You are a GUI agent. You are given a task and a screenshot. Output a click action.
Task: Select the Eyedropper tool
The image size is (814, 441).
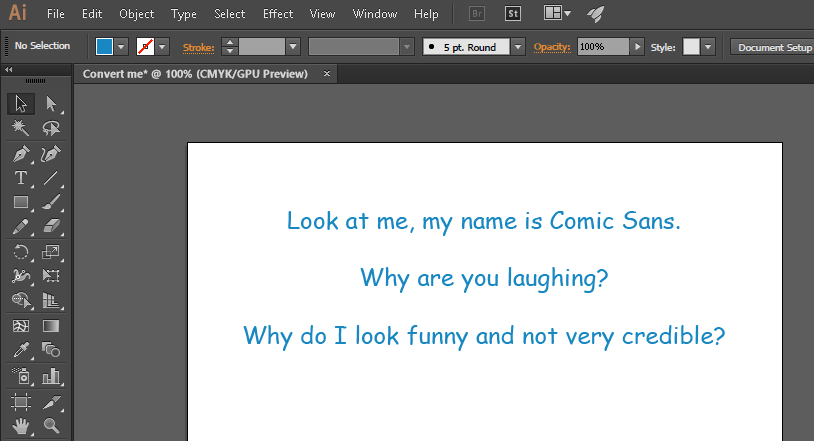coord(21,350)
